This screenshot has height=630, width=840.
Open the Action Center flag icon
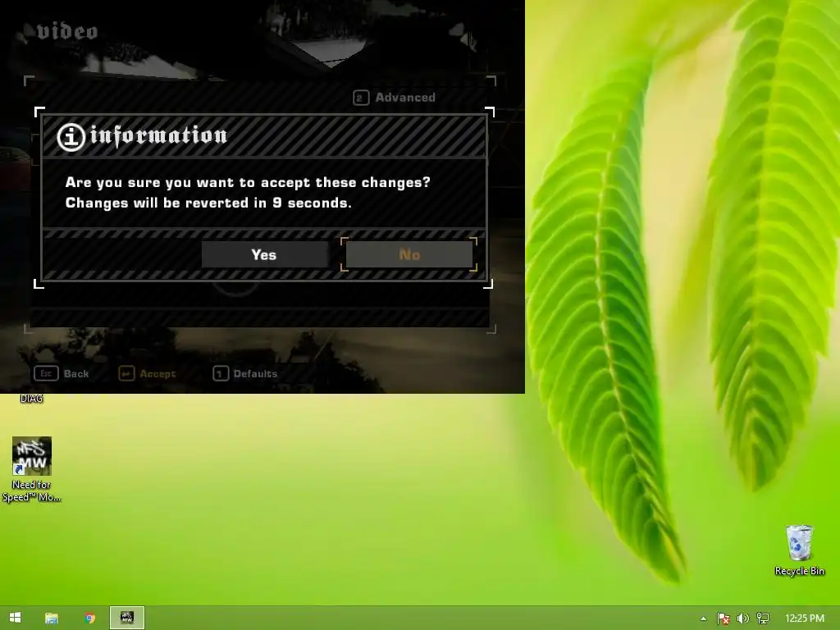click(724, 619)
